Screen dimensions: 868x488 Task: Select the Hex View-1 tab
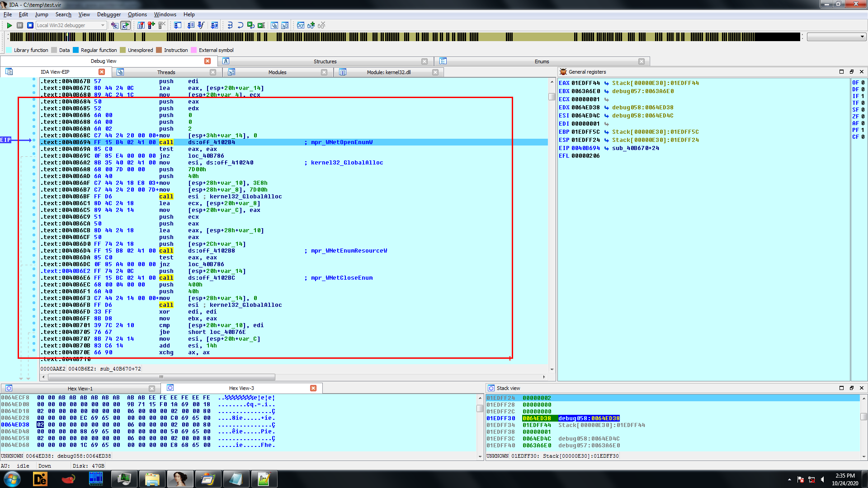[x=80, y=389]
